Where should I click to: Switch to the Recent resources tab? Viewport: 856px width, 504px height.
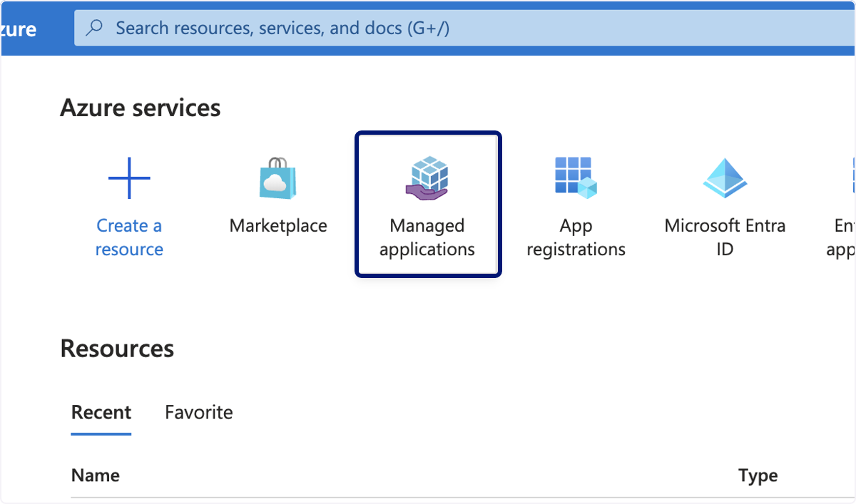coord(101,412)
